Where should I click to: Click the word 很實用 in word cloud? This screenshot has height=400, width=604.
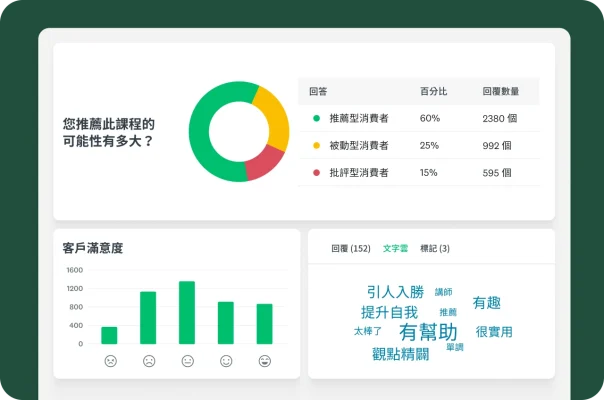coord(494,331)
